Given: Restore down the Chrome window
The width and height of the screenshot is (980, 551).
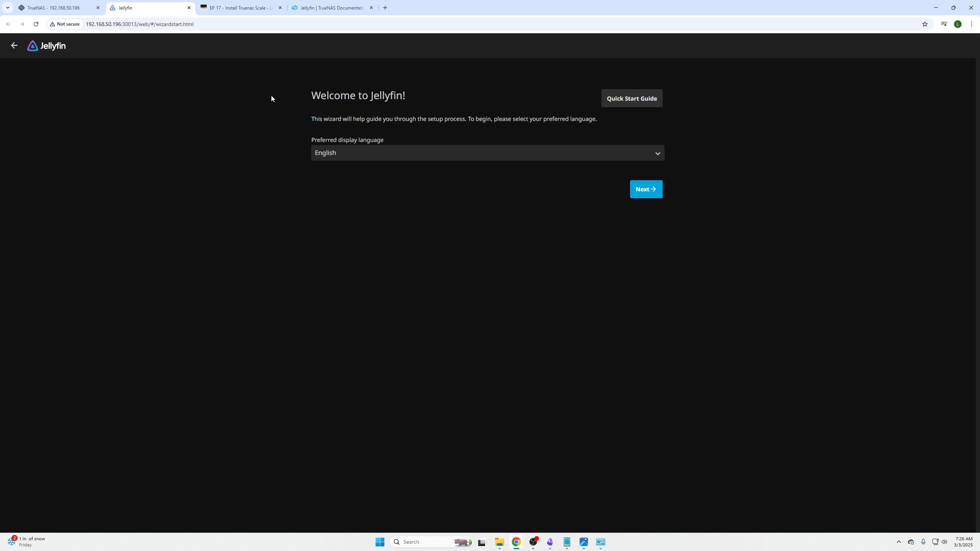Looking at the screenshot, I should pyautogui.click(x=954, y=8).
